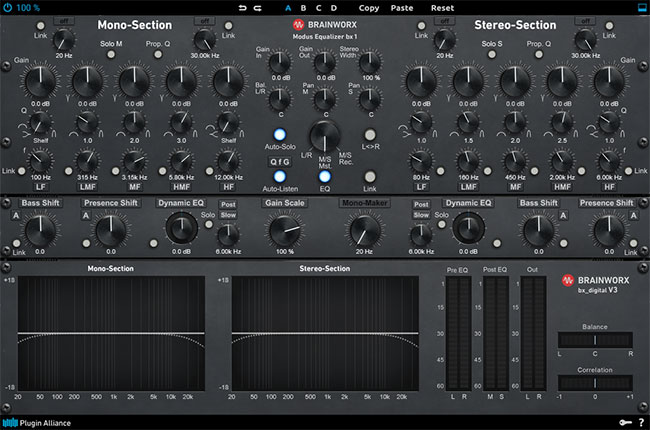
Task: Toggle center Link button below L<>R
Action: click(x=370, y=177)
